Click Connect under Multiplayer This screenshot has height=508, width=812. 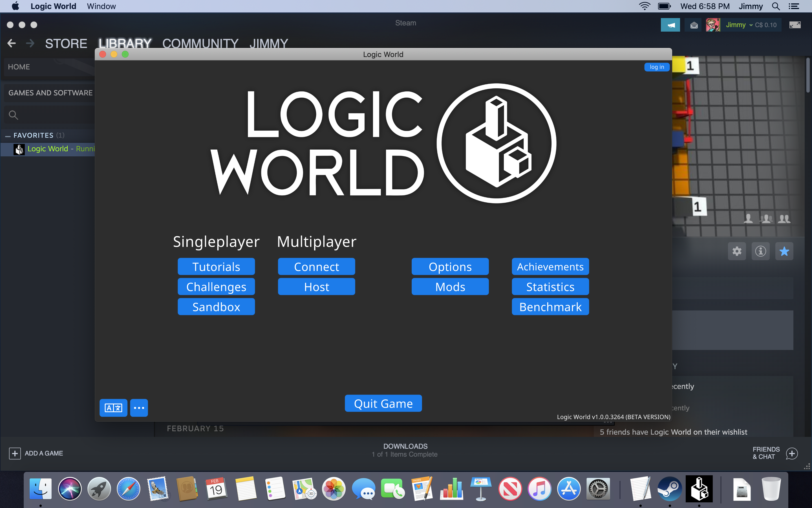(x=316, y=266)
